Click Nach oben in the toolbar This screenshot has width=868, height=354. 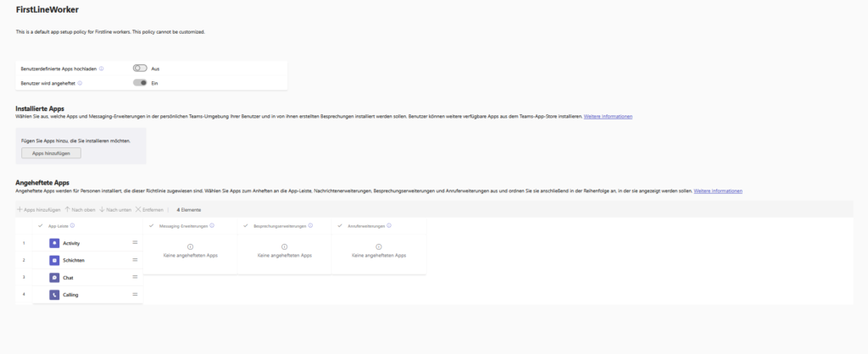(80, 209)
